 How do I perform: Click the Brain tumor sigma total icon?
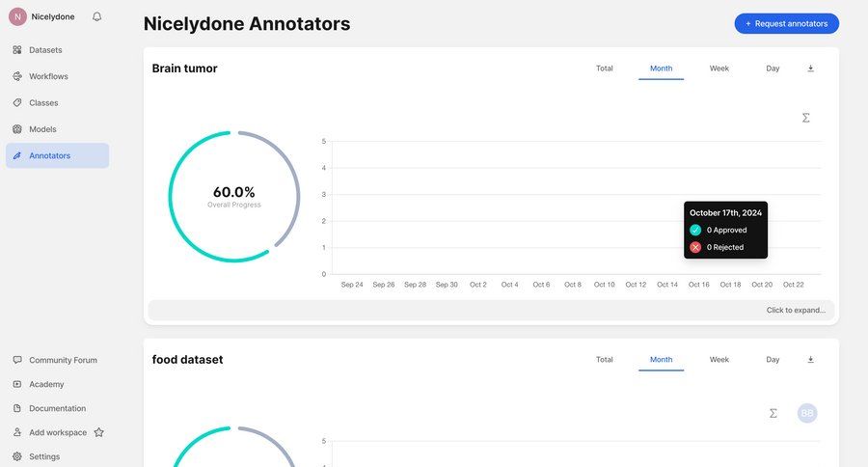(x=806, y=118)
